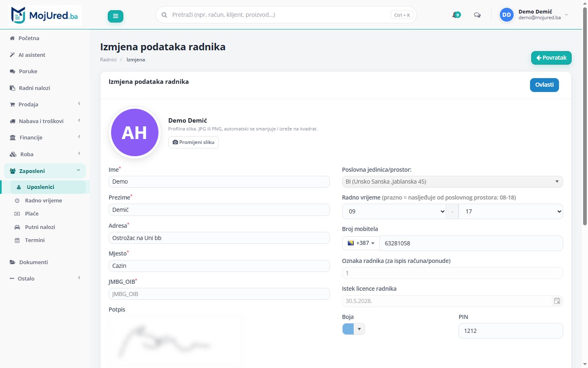
Task: Open +387 country code dropdown
Action: point(361,243)
